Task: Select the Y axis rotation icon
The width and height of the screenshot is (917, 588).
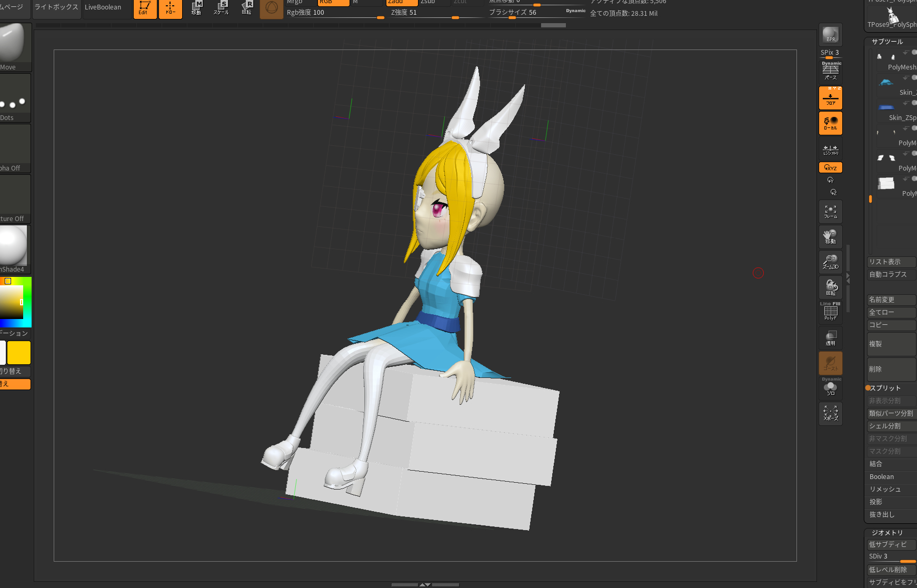Action: (x=830, y=180)
